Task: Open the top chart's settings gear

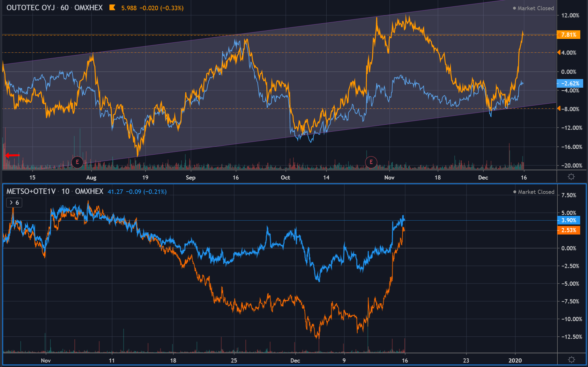Action: (571, 177)
